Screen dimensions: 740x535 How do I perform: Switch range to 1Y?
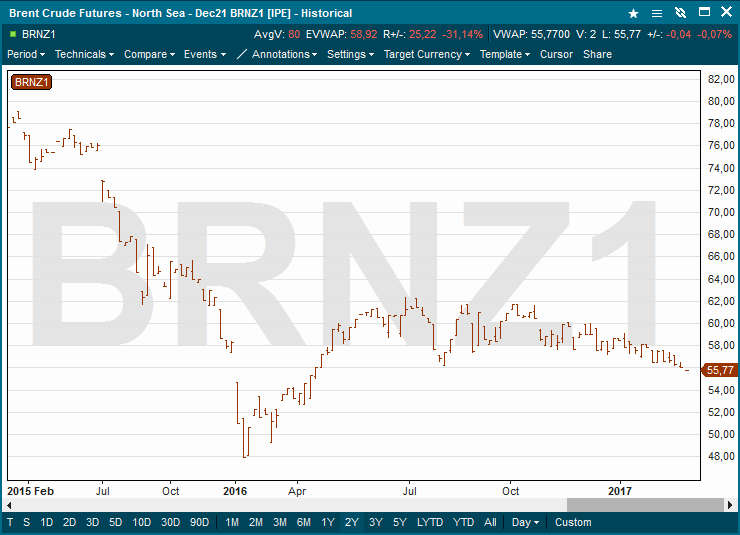[x=328, y=522]
